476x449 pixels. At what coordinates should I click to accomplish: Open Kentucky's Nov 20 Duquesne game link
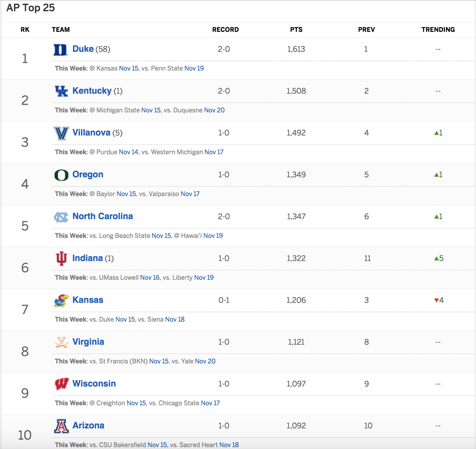click(214, 110)
